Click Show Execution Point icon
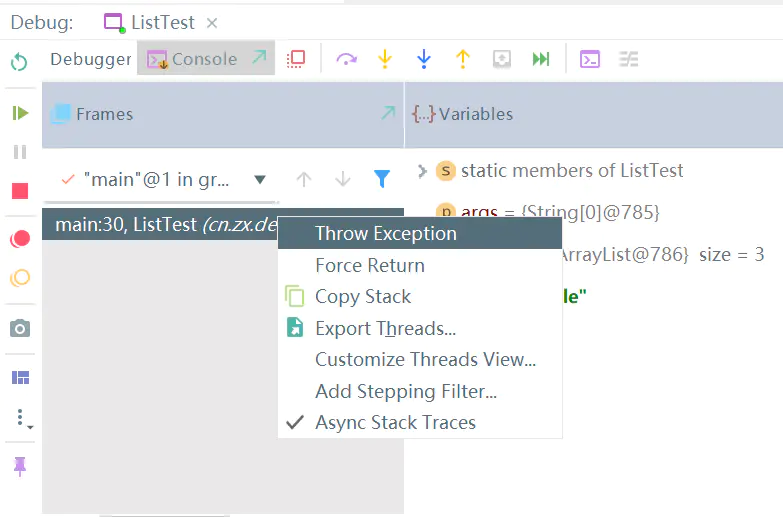 [296, 59]
